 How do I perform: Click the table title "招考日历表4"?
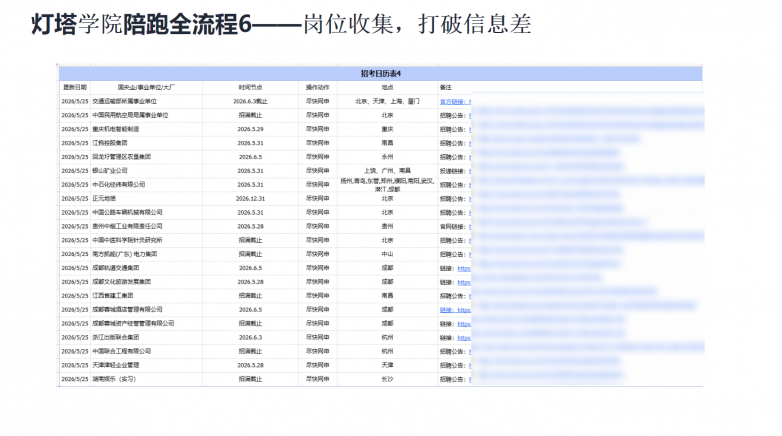381,73
